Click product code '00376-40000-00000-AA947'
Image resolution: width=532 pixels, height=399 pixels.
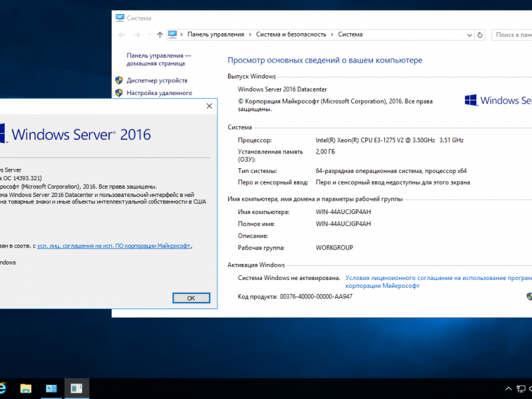[x=316, y=297]
